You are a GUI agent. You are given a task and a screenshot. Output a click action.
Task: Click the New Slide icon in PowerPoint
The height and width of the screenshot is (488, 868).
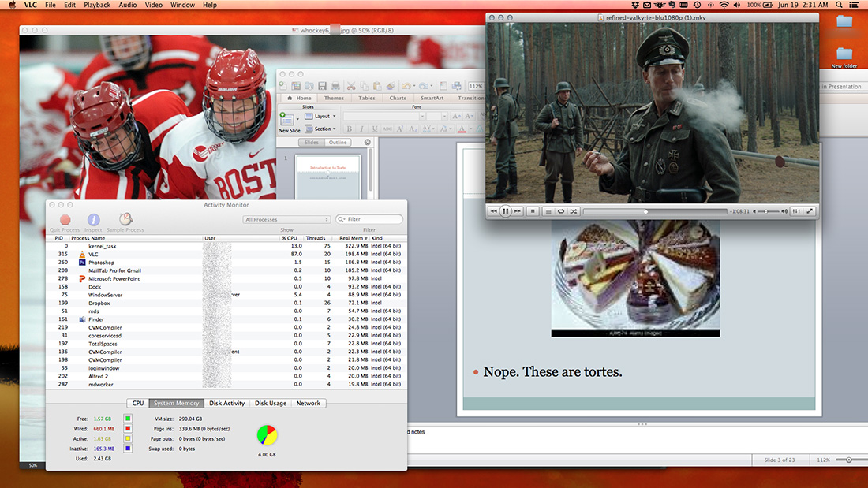(x=286, y=119)
